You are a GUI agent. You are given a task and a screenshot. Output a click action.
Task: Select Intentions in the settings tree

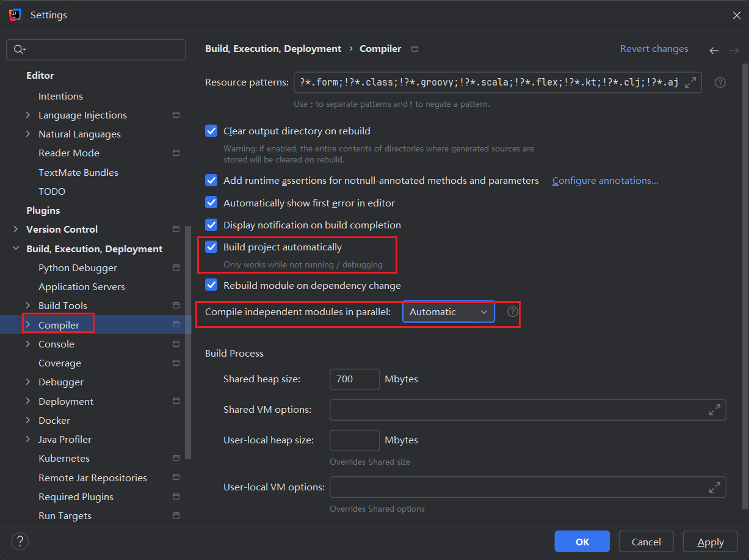click(60, 96)
